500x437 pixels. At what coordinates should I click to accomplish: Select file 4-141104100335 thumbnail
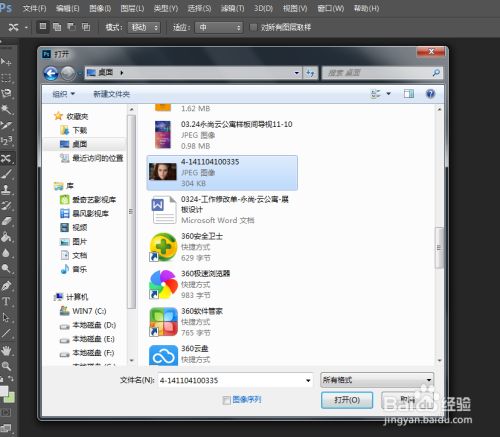pyautogui.click(x=163, y=172)
